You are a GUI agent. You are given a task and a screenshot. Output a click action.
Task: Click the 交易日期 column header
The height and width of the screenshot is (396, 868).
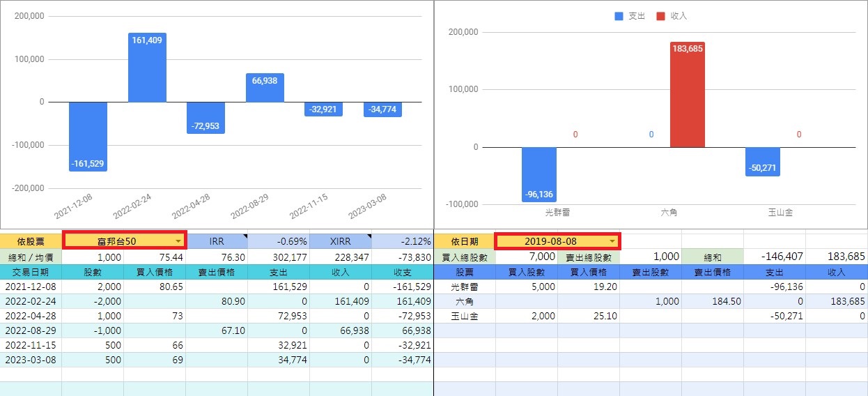[x=31, y=271]
